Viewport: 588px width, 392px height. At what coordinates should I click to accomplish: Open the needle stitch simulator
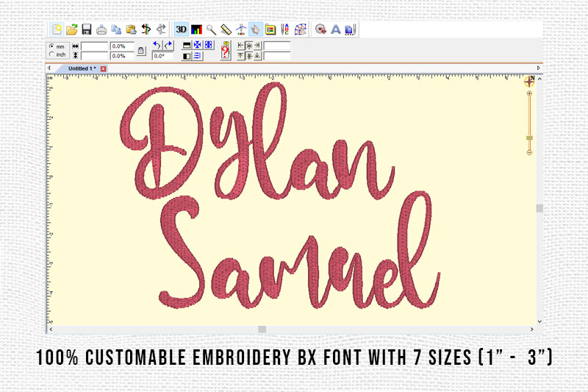(241, 29)
